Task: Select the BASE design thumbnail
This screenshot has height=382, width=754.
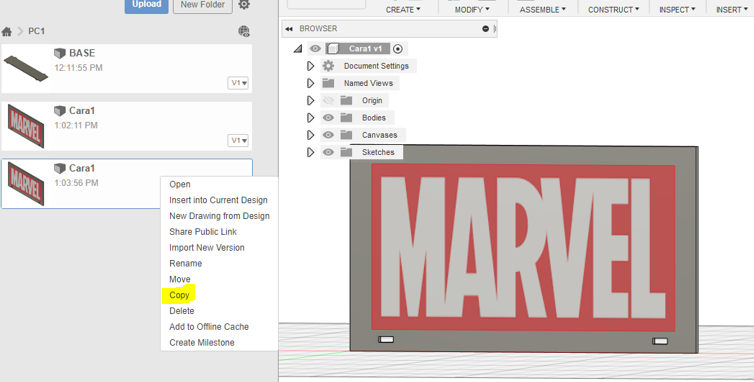Action: coord(26,68)
